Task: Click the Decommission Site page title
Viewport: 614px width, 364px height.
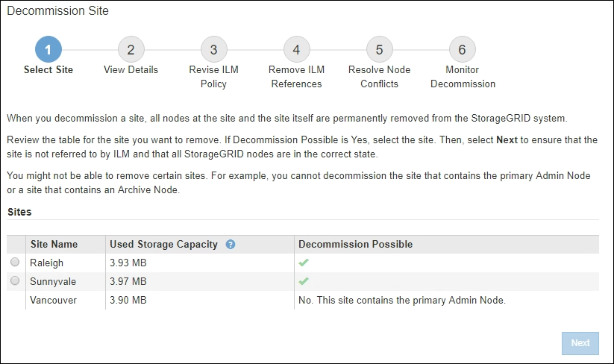Action: point(57,11)
